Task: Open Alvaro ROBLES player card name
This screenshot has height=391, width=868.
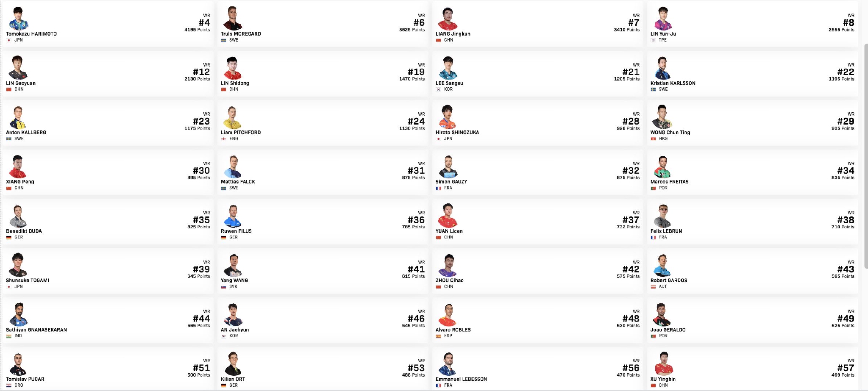Action: pos(453,330)
